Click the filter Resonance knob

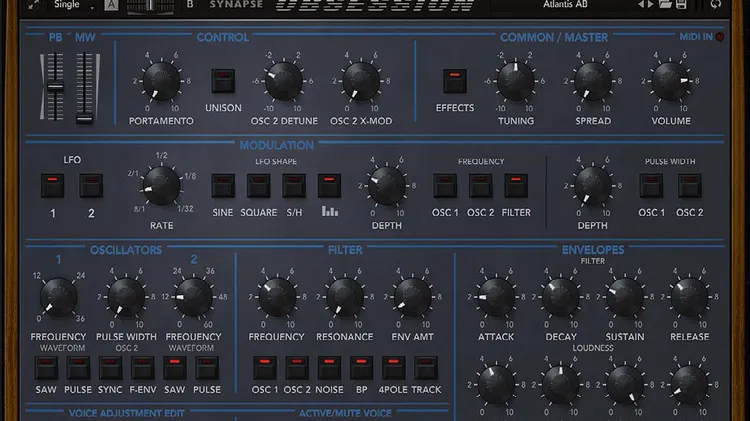pos(345,297)
